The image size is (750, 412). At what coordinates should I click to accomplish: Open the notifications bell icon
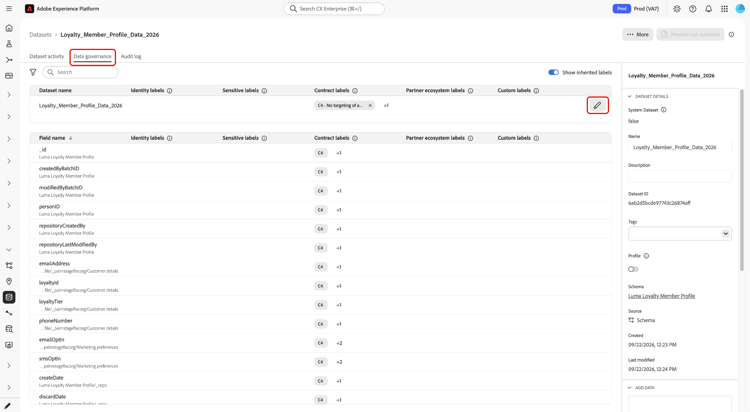(x=708, y=9)
